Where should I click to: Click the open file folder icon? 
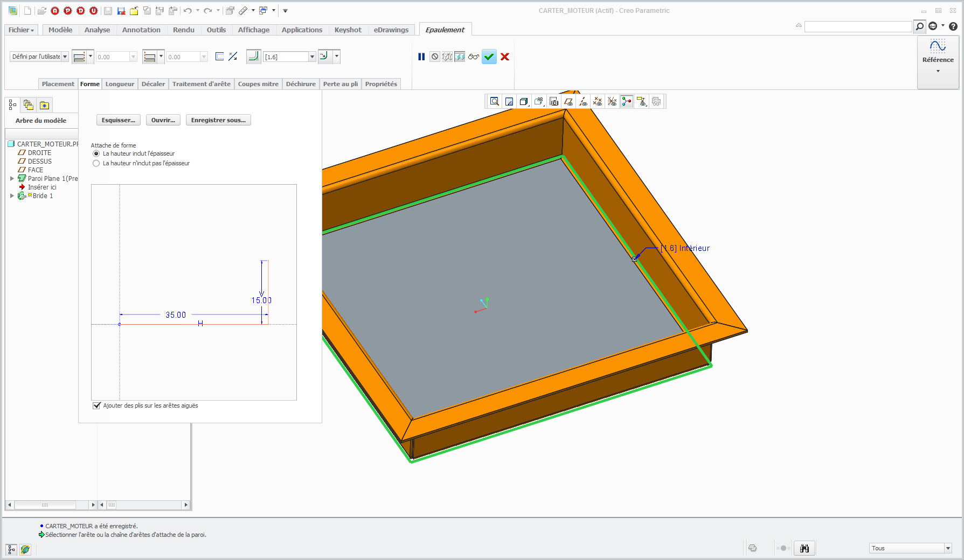point(41,11)
